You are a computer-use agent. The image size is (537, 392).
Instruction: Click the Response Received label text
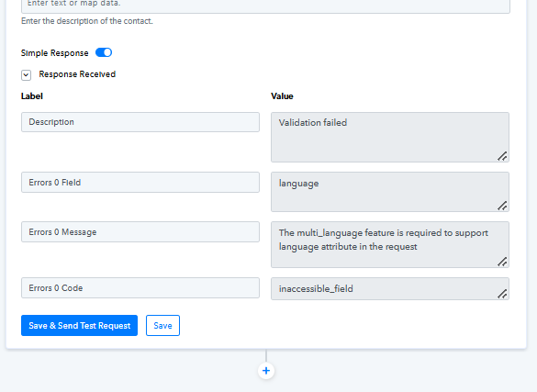[77, 74]
